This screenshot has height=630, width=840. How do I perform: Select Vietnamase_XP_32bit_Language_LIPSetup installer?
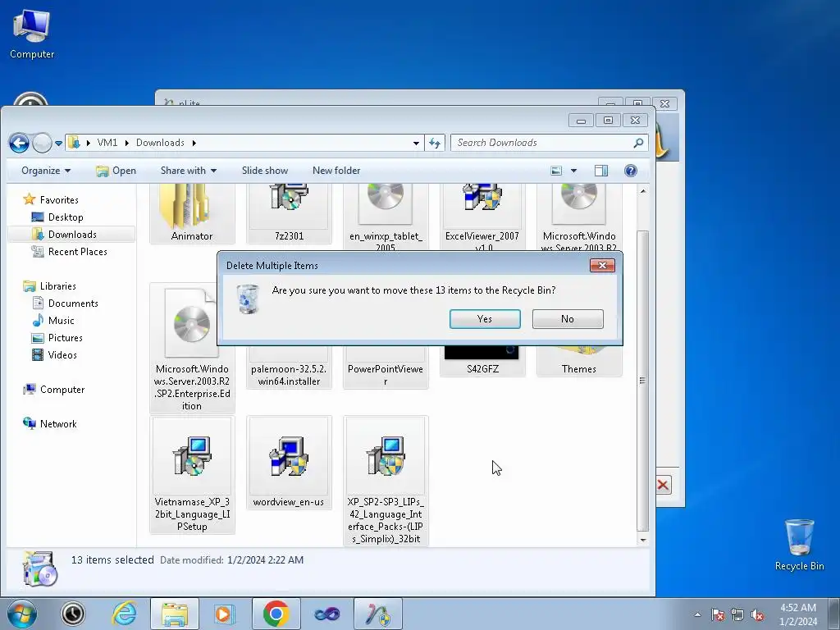(x=192, y=475)
